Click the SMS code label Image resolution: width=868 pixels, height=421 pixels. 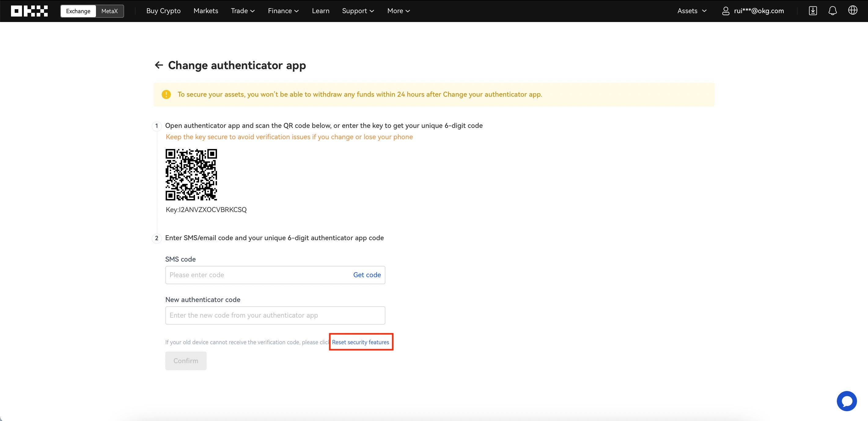pyautogui.click(x=180, y=259)
